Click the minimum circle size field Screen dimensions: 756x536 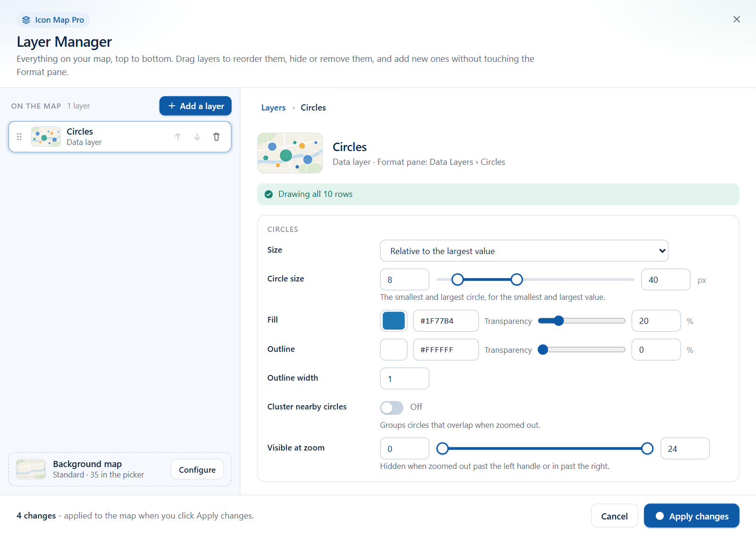coord(404,280)
